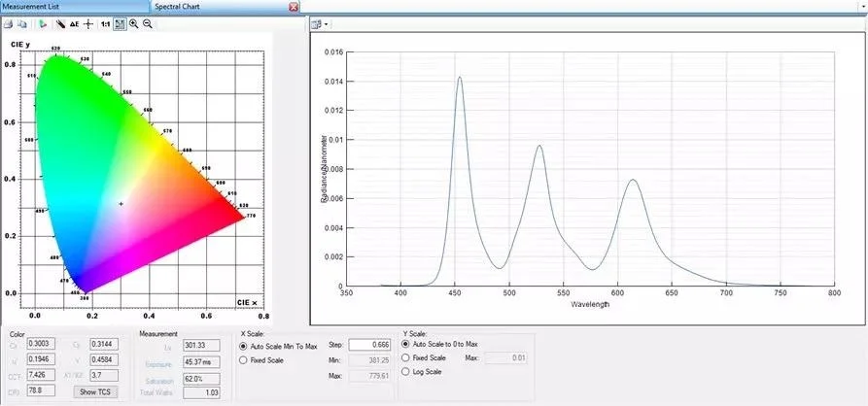The width and height of the screenshot is (868, 406).
Task: Click the X Scale Max field 779.61
Action: [369, 376]
